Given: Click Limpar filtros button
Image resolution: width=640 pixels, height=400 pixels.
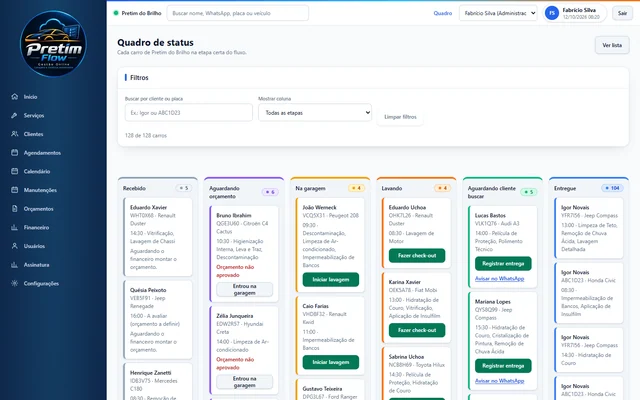Looking at the screenshot, I should [400, 117].
